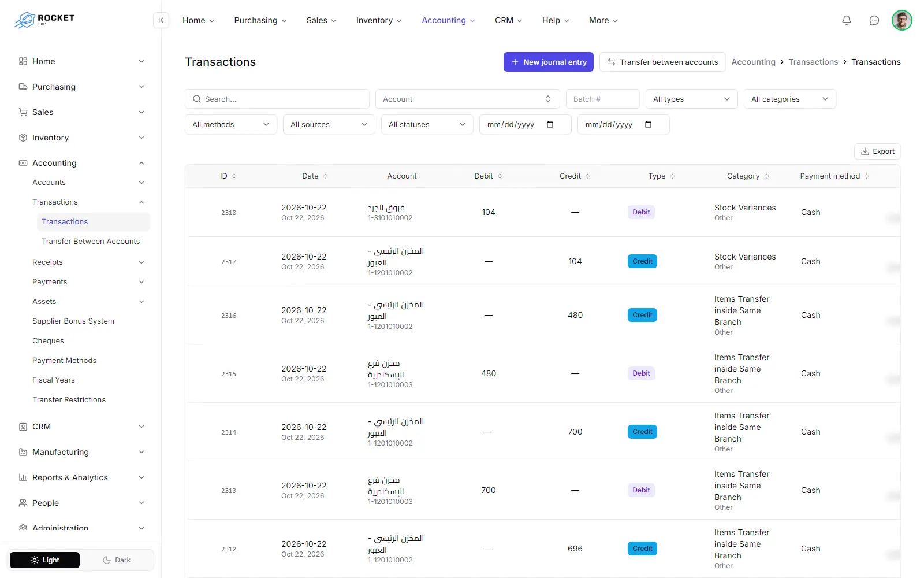Click the Export button

coord(877,151)
